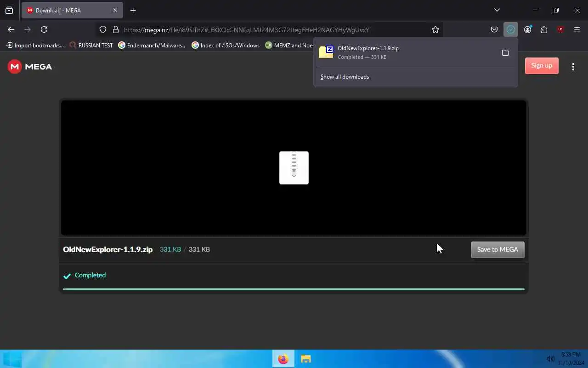Show tracking protection shield info

(x=103, y=29)
